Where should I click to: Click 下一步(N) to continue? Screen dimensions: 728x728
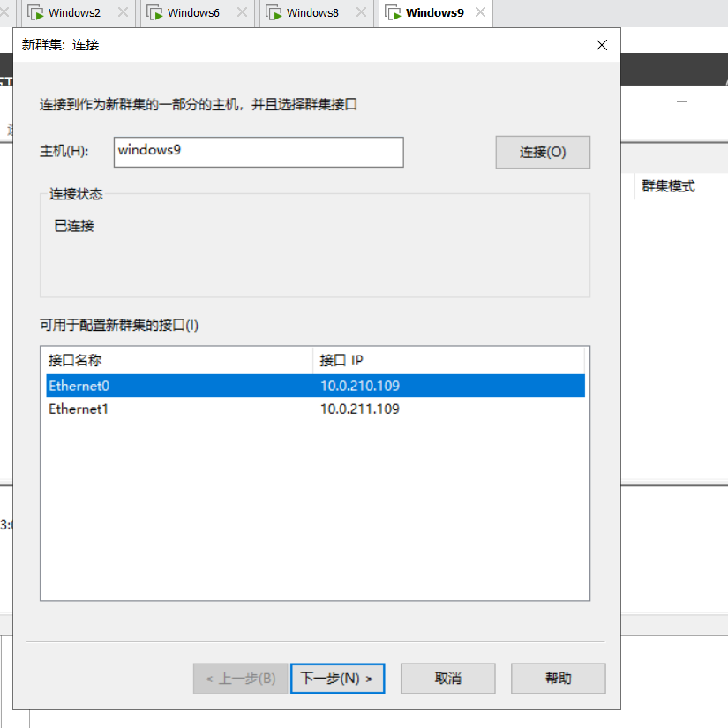click(x=337, y=679)
